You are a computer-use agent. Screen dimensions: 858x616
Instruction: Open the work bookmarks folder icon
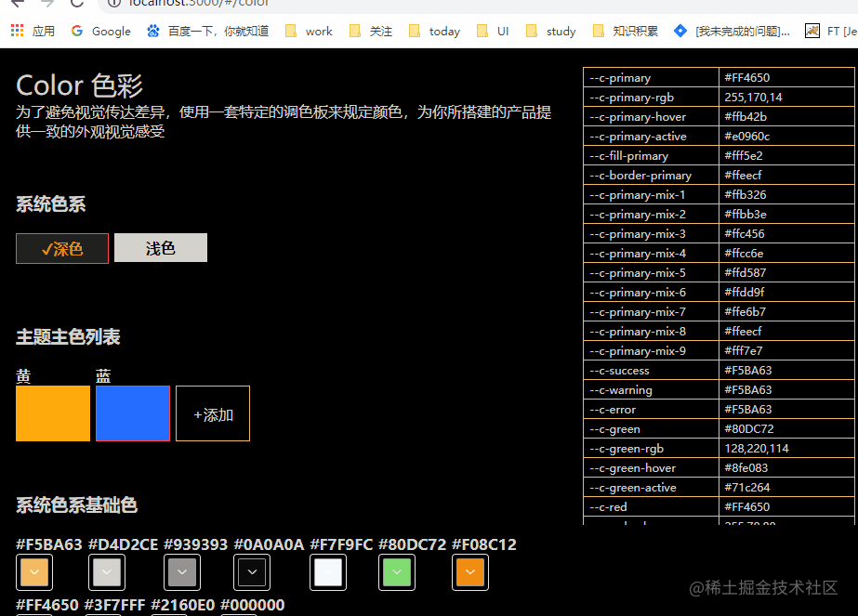tap(289, 31)
